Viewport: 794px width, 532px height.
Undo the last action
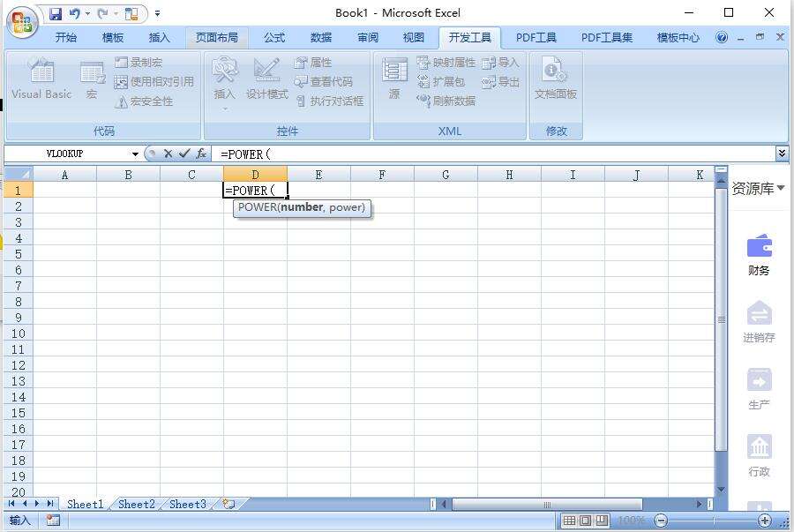[74, 13]
